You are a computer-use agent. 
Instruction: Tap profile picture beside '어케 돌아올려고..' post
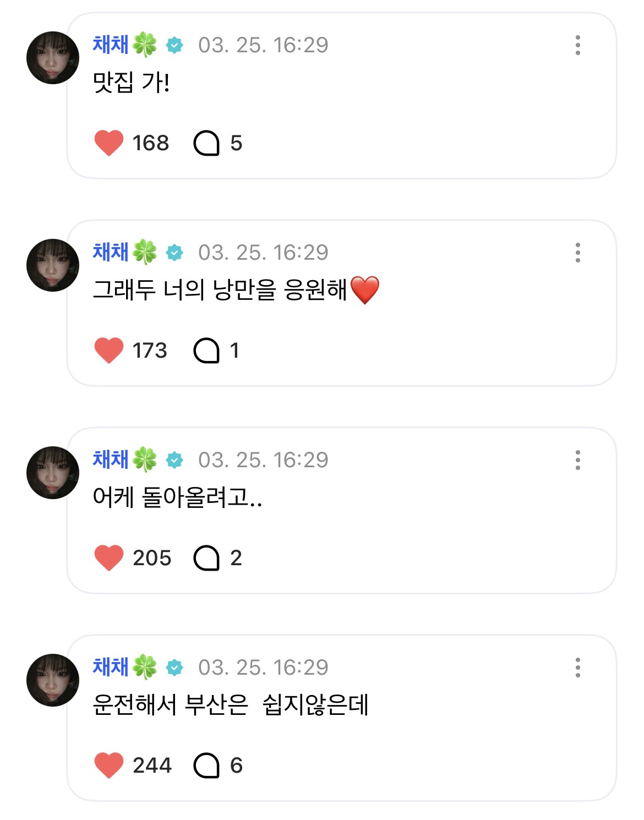pyautogui.click(x=53, y=473)
